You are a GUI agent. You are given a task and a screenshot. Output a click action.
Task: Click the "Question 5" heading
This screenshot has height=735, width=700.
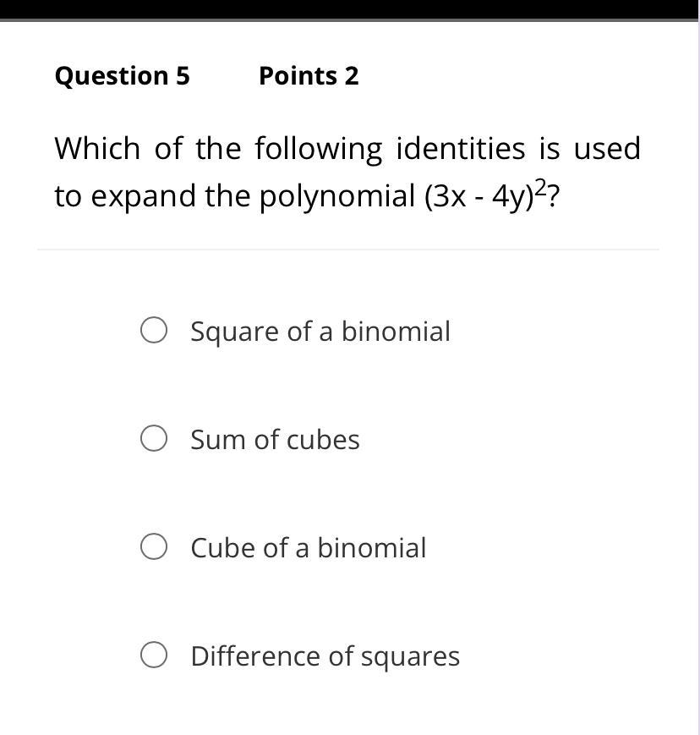tap(122, 76)
